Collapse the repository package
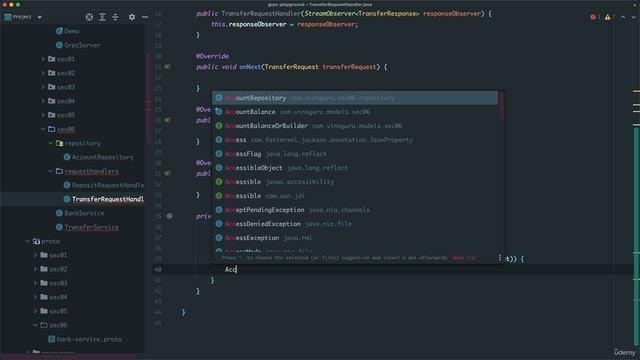Screen dimensions: 640x360 click(51, 143)
